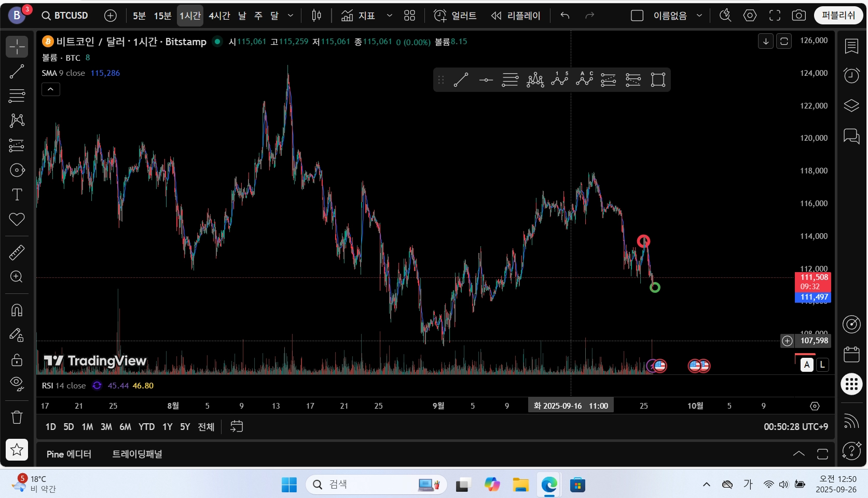The width and height of the screenshot is (868, 498).
Task: Open the Pine 에디터 tab
Action: pyautogui.click(x=69, y=454)
